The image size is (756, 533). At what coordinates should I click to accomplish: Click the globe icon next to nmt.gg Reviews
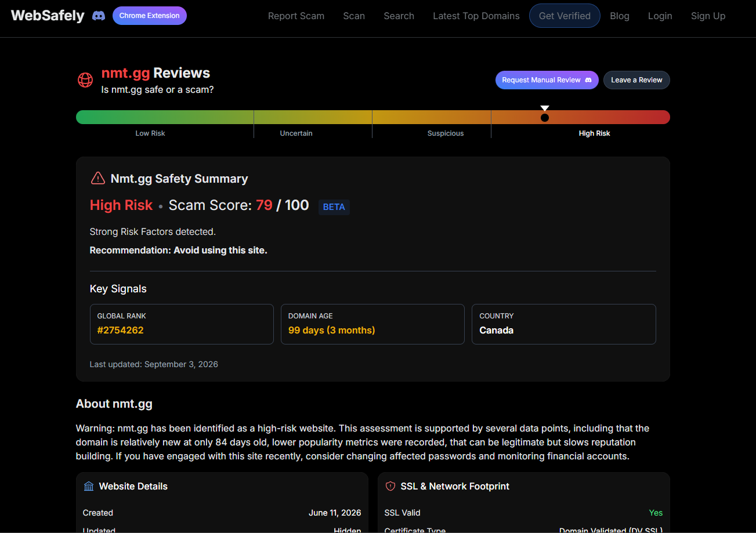pyautogui.click(x=85, y=80)
